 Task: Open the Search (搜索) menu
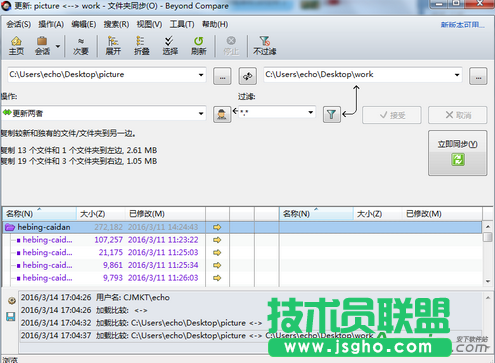click(x=116, y=24)
